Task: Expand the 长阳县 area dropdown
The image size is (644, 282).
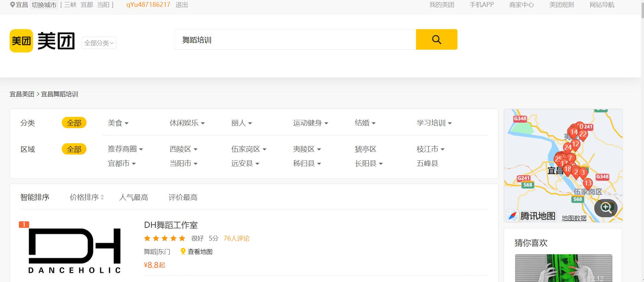Action: [x=369, y=163]
